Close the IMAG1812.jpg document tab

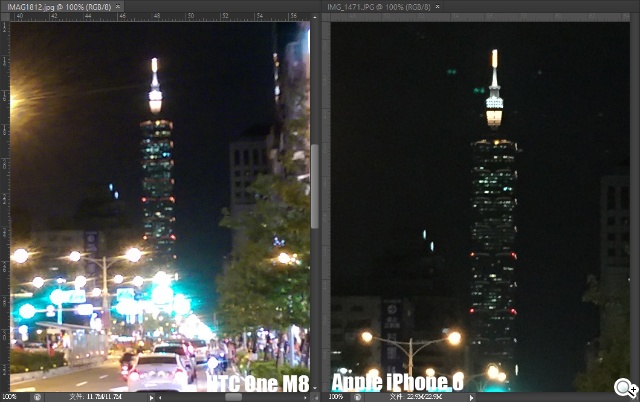tap(118, 7)
